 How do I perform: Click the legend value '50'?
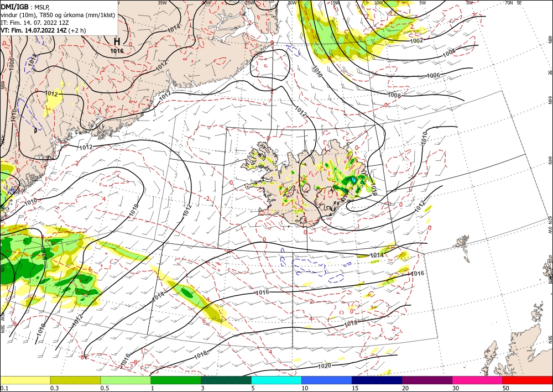coord(506,388)
